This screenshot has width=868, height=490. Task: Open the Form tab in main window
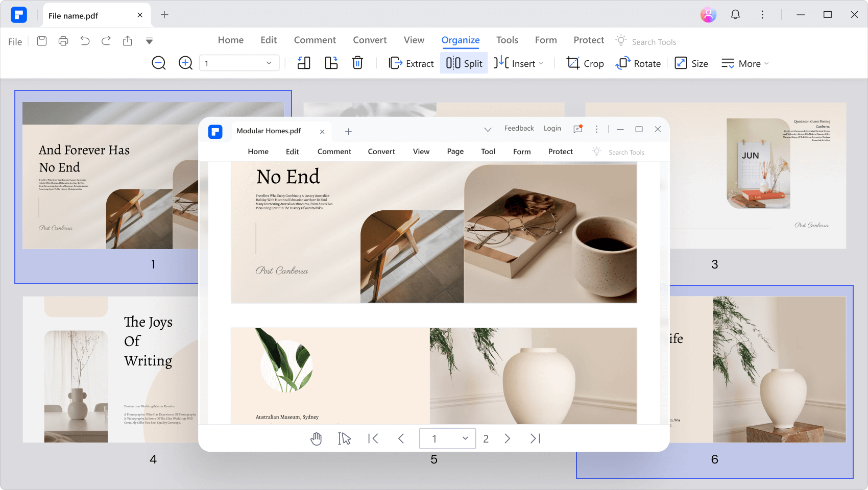coord(546,40)
